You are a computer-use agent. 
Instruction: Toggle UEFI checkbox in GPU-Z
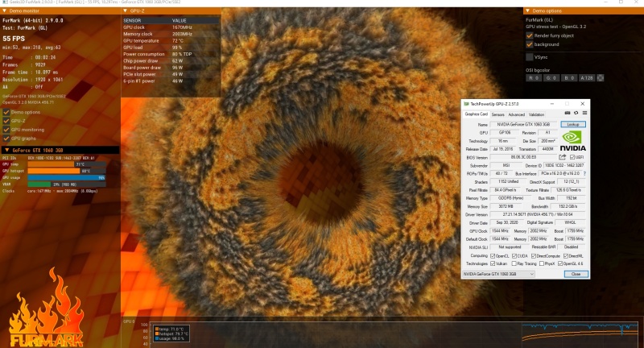572,157
